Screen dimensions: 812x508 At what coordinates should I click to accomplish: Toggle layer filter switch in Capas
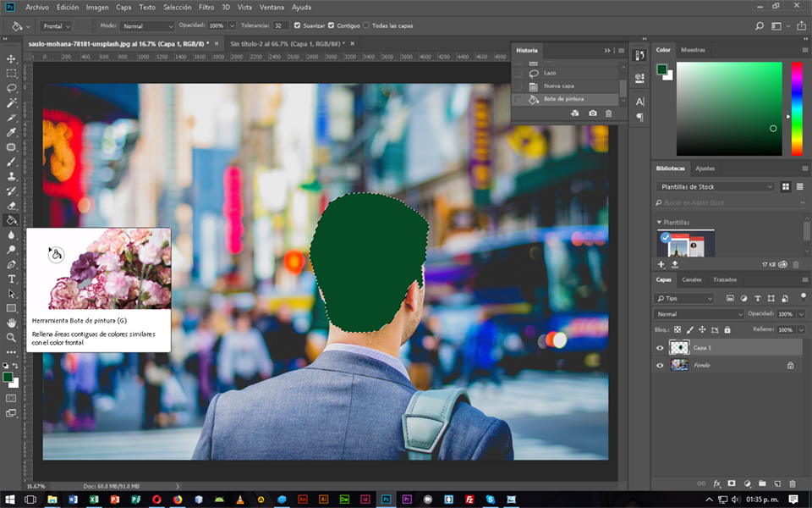coord(804,297)
